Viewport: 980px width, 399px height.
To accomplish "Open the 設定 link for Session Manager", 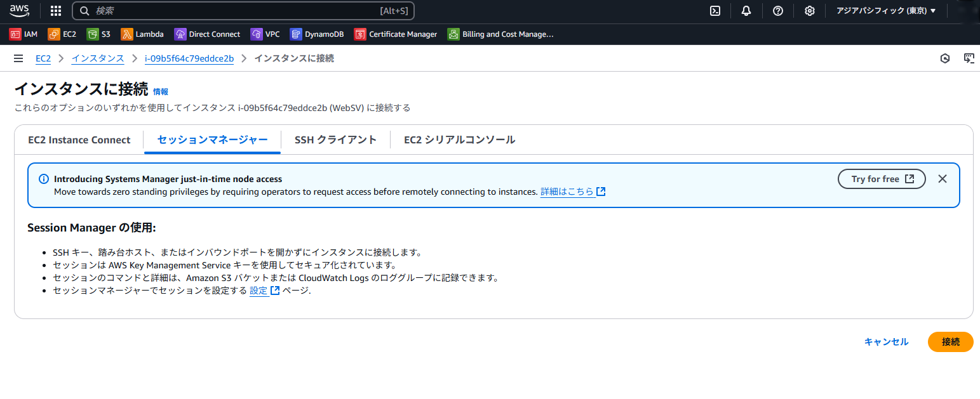I will tap(264, 291).
